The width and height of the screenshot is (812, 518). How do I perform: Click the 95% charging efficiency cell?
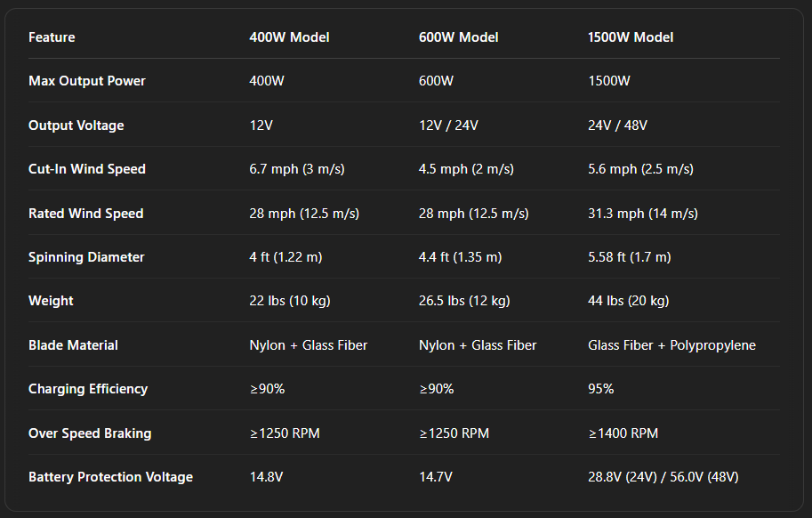(x=601, y=389)
